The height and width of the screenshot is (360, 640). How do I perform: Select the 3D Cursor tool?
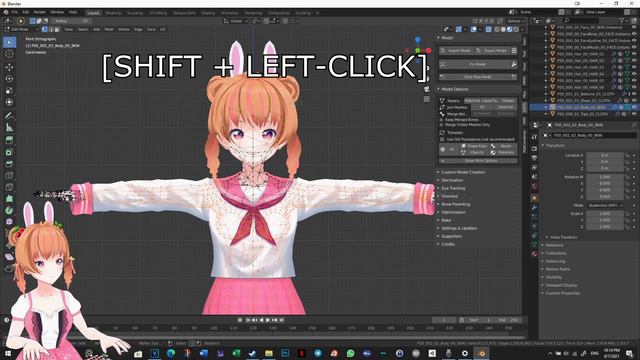click(x=9, y=54)
